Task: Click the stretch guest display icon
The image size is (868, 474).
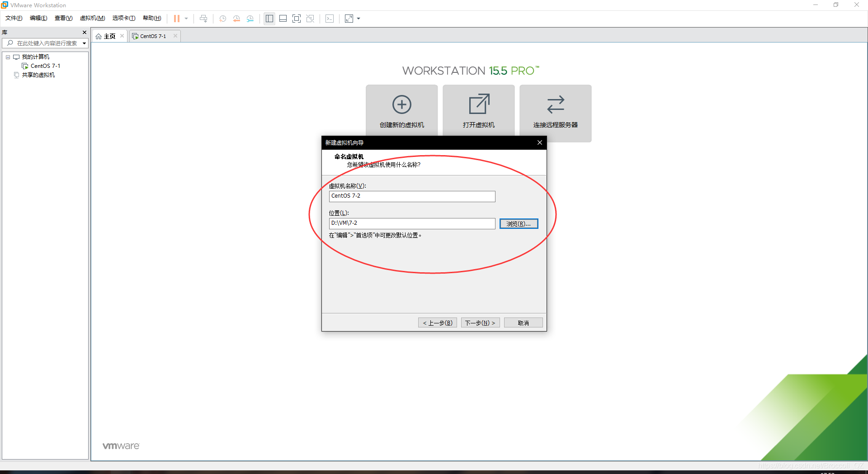Action: tap(349, 19)
